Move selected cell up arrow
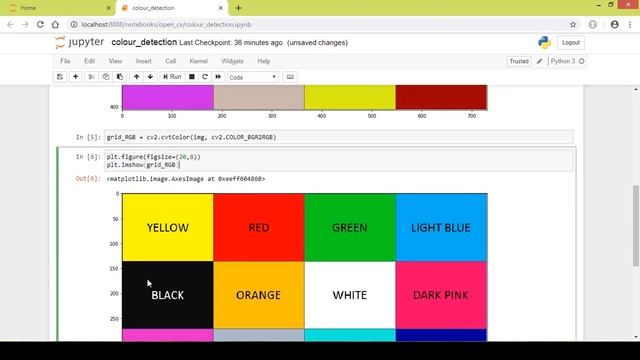This screenshot has width=640, height=360. point(136,77)
